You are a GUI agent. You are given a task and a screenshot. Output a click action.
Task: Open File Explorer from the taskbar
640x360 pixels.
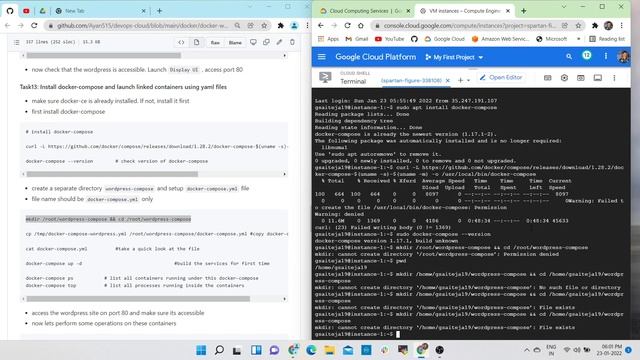[329, 350]
